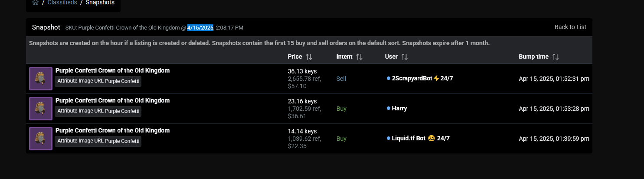Sort listings by User arrows icon
The image size is (644, 179).
[404, 57]
